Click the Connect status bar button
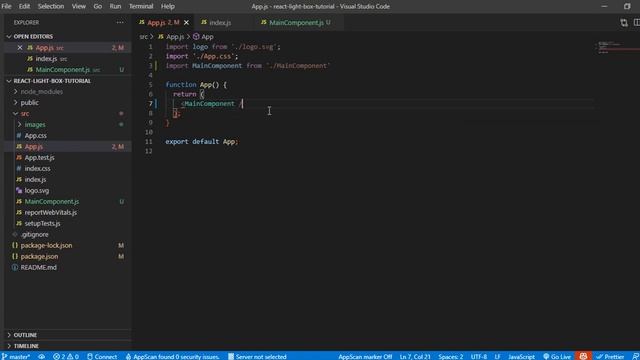The width and height of the screenshot is (640, 360). (x=102, y=356)
